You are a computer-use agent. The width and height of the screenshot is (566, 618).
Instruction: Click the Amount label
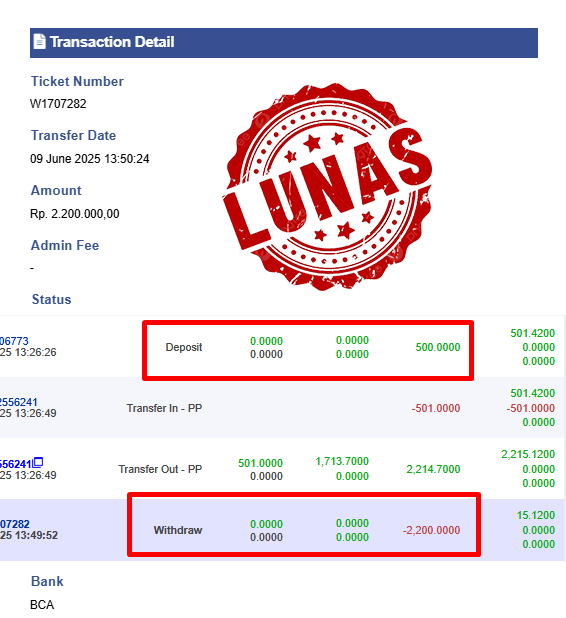[56, 190]
